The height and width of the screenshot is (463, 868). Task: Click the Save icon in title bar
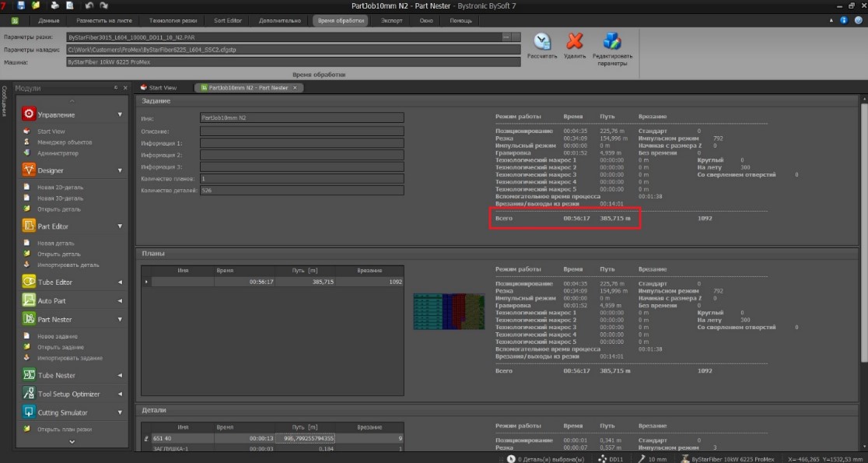pos(22,5)
